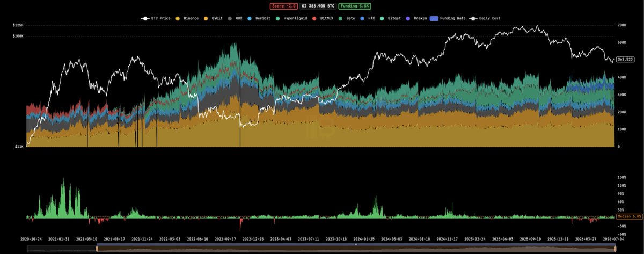Toggle the HTX legend entry
Image resolution: width=644 pixels, height=254 pixels.
click(368, 18)
